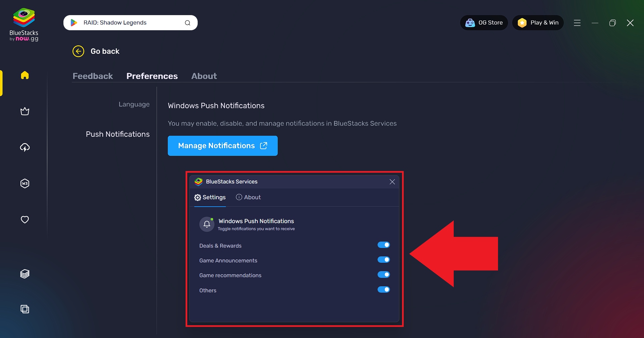Click the Deals & Rewards label
The height and width of the screenshot is (338, 644).
220,246
